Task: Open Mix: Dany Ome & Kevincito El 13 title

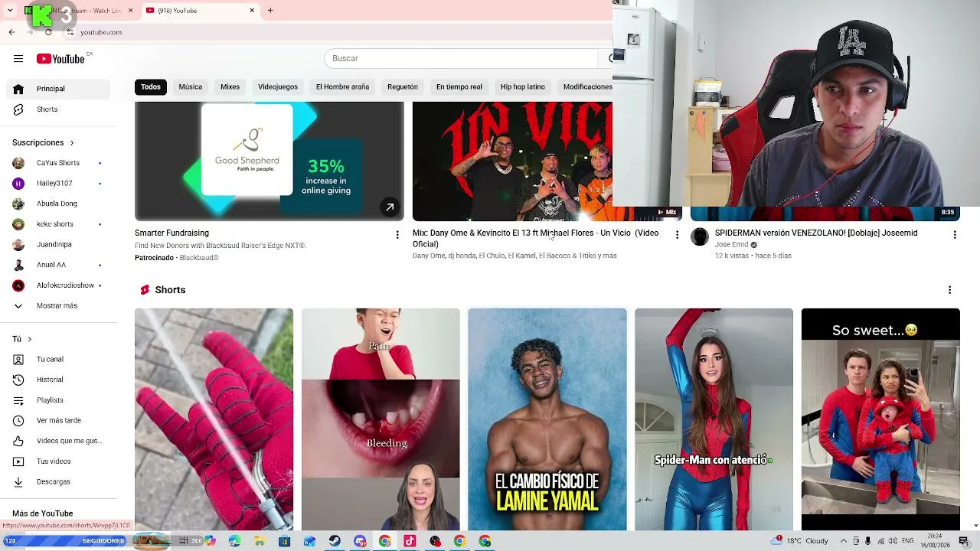Action: [x=535, y=239]
